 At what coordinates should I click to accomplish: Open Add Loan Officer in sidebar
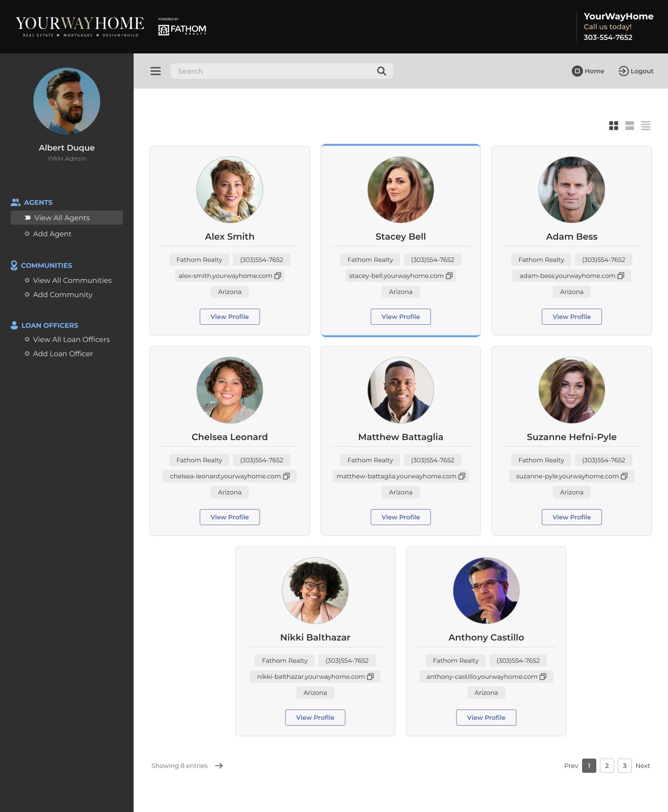click(x=63, y=354)
